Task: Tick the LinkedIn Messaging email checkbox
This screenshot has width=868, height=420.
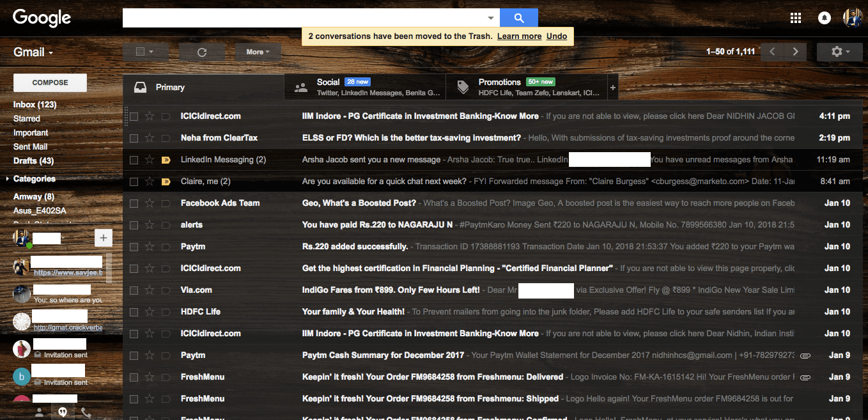Action: (x=134, y=160)
